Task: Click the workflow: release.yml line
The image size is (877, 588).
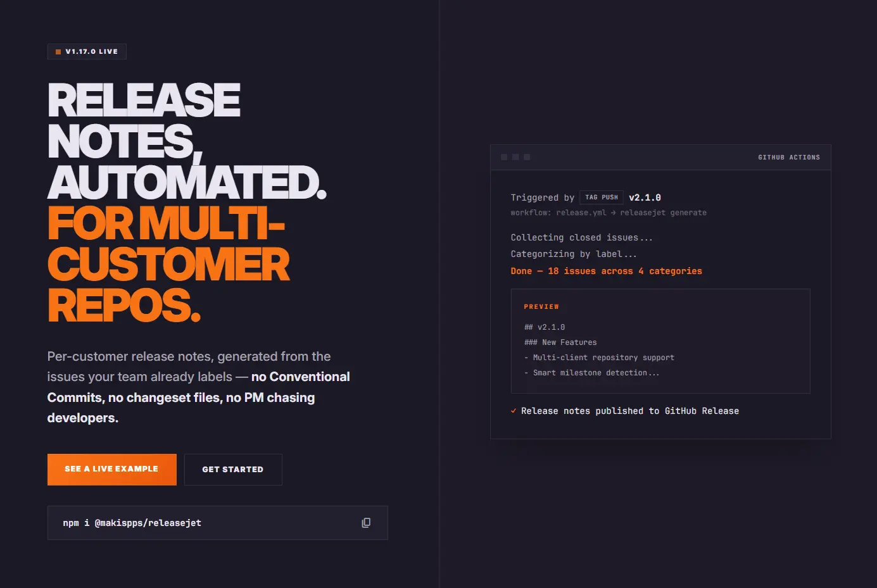Action: click(x=609, y=213)
